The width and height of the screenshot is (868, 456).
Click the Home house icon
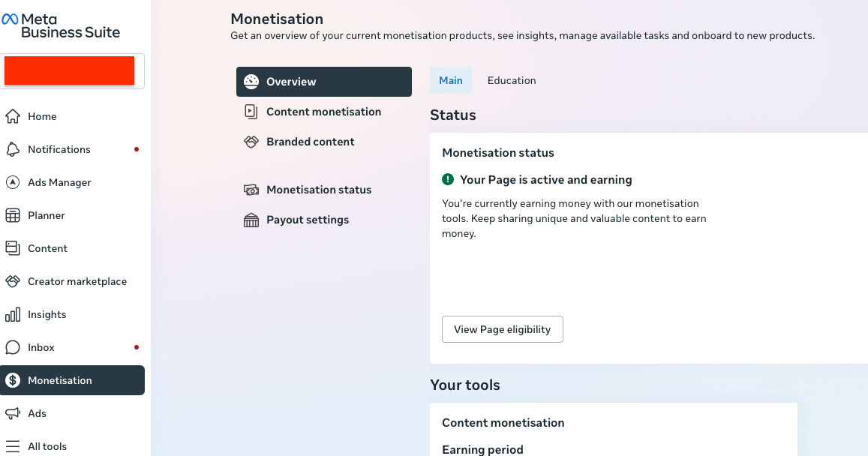[x=13, y=116]
